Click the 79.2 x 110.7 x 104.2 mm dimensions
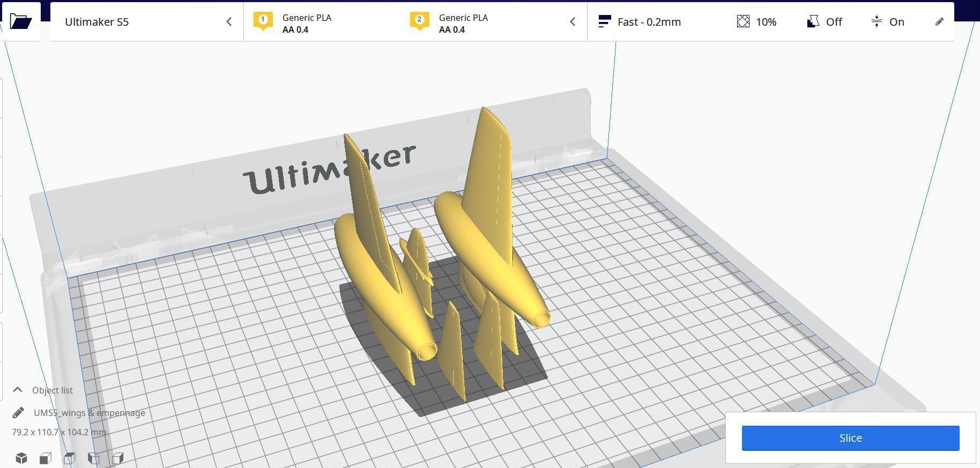 [x=59, y=432]
